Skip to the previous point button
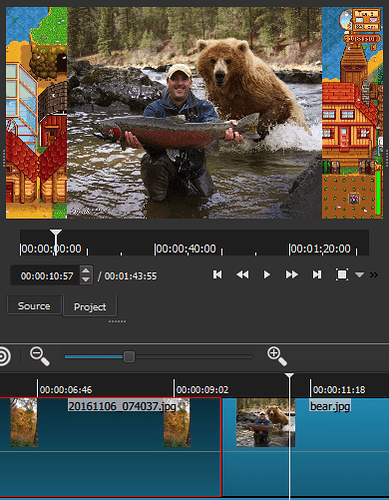Screen dimensions: 389x500 pyautogui.click(x=217, y=275)
